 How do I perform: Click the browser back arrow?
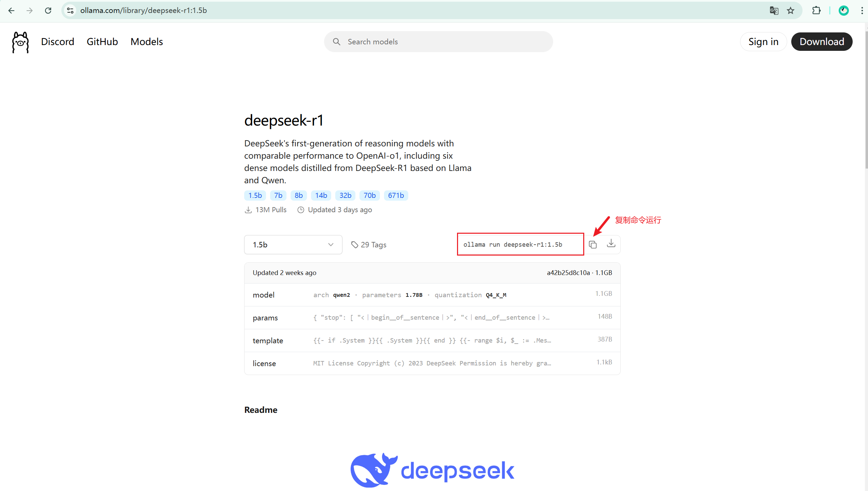click(x=11, y=11)
